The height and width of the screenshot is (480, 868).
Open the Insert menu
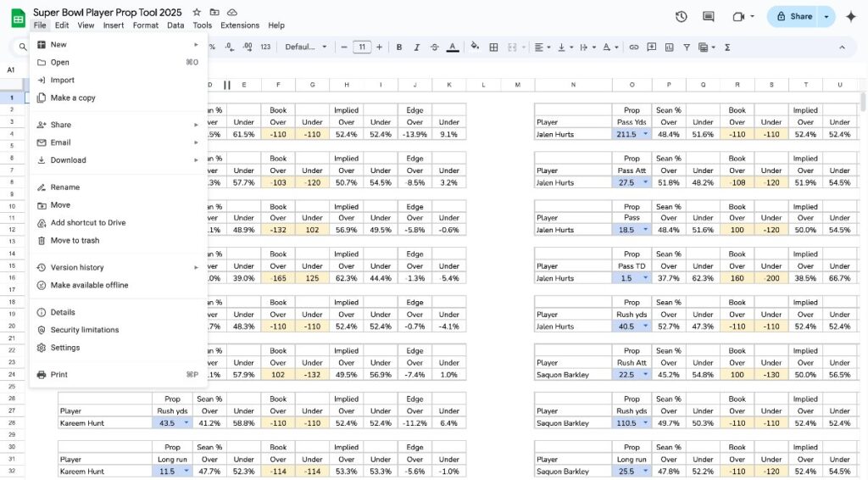pos(114,25)
